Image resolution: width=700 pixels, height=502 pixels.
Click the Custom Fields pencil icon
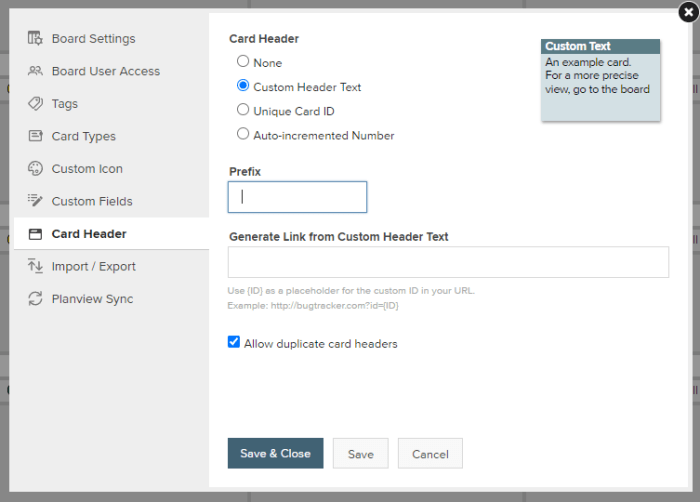(x=35, y=201)
